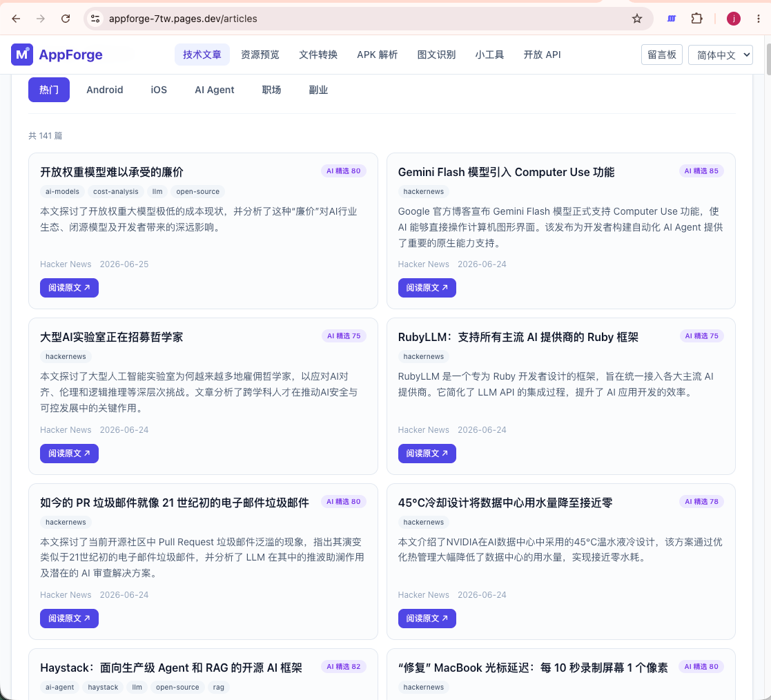Click 阅读原文 for Gemini Flash article

pyautogui.click(x=427, y=288)
